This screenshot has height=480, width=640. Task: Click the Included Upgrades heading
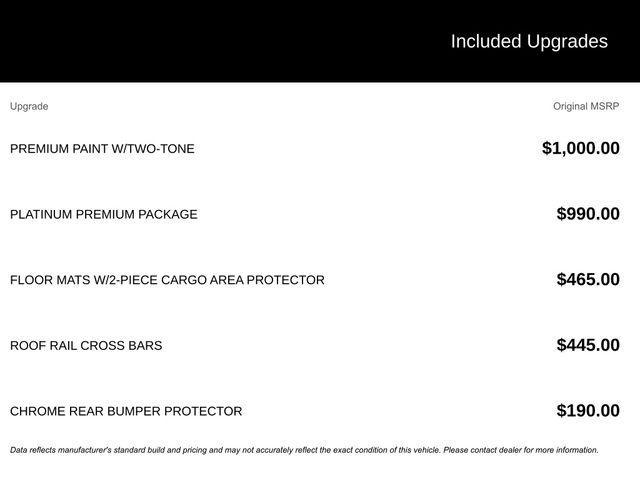coord(529,41)
